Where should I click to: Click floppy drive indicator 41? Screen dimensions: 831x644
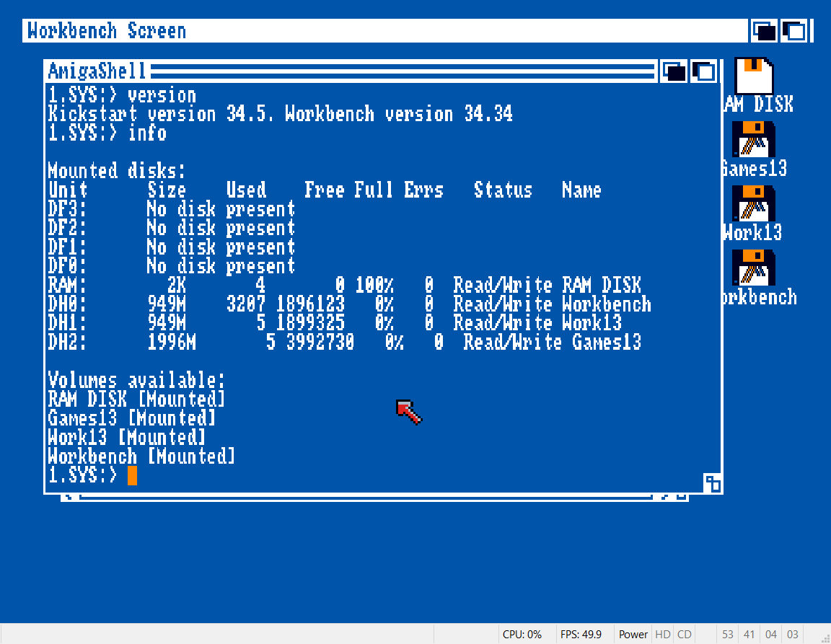click(749, 635)
